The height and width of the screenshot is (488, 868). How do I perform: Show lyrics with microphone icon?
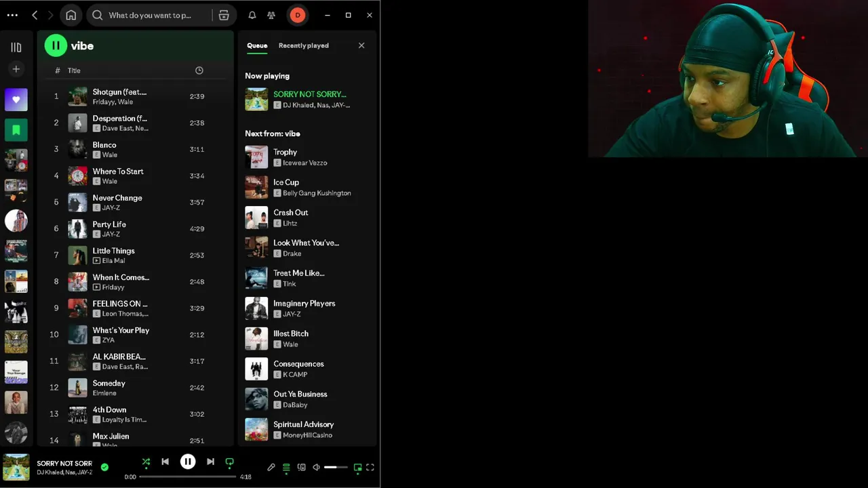coord(271,467)
